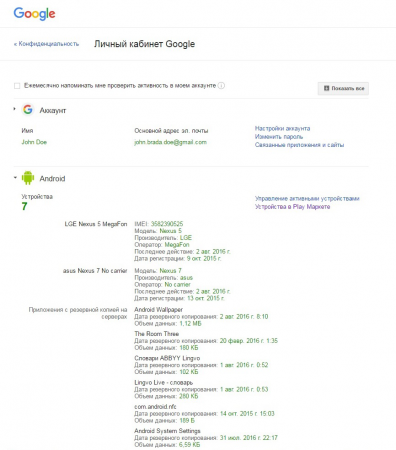Image resolution: width=396 pixels, height=450 pixels.
Task: Click the LGE Nexus 5 MegaFon device label
Action: (96, 224)
